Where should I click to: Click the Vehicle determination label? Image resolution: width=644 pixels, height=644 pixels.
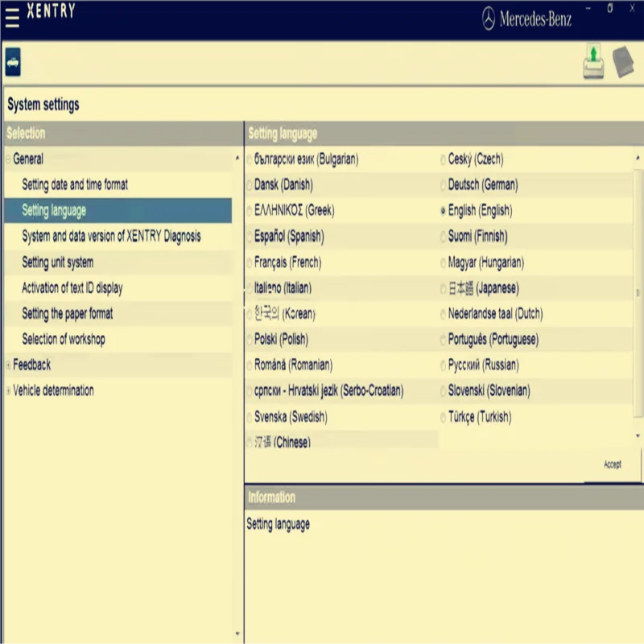[x=53, y=390]
